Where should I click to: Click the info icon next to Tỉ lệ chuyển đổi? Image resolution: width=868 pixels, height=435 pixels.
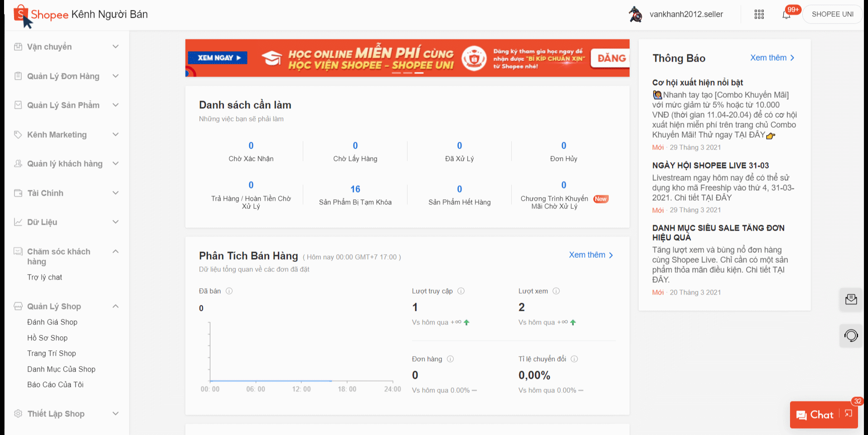[574, 359]
